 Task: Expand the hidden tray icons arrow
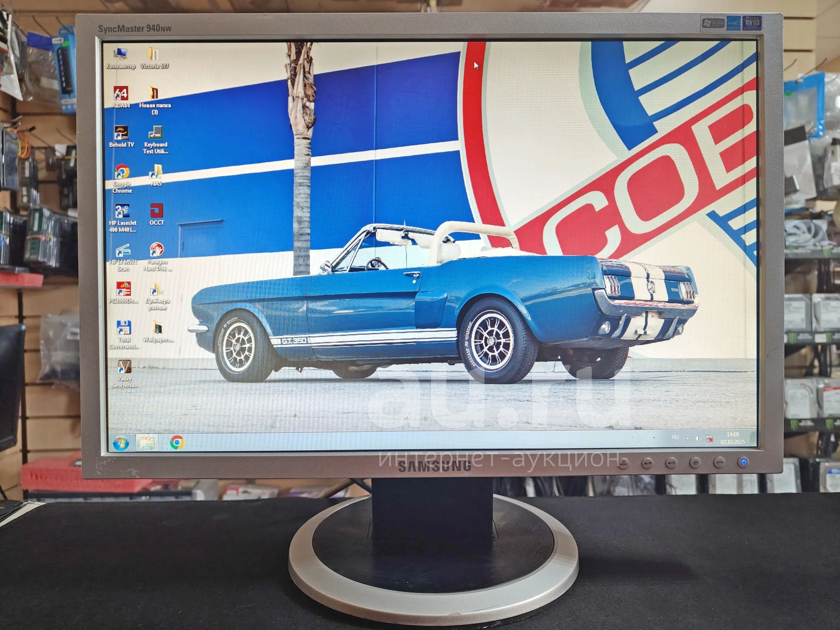[687, 439]
